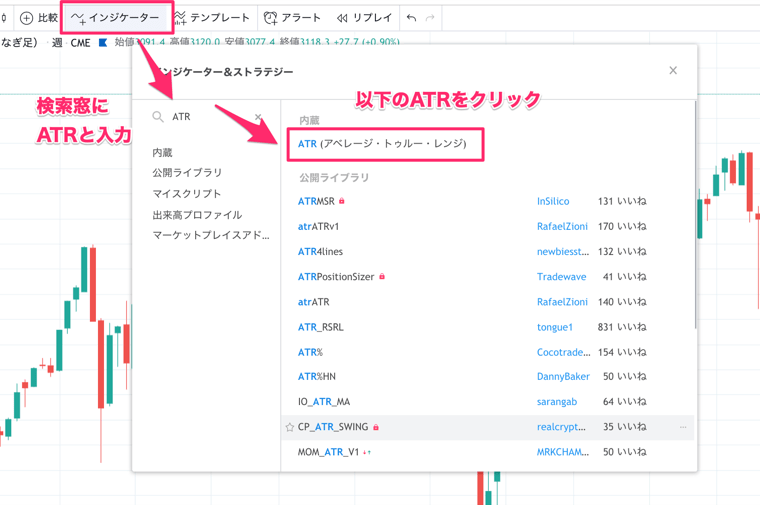Open the 出来高プロファイル category
This screenshot has width=760, height=505.
pyautogui.click(x=197, y=215)
